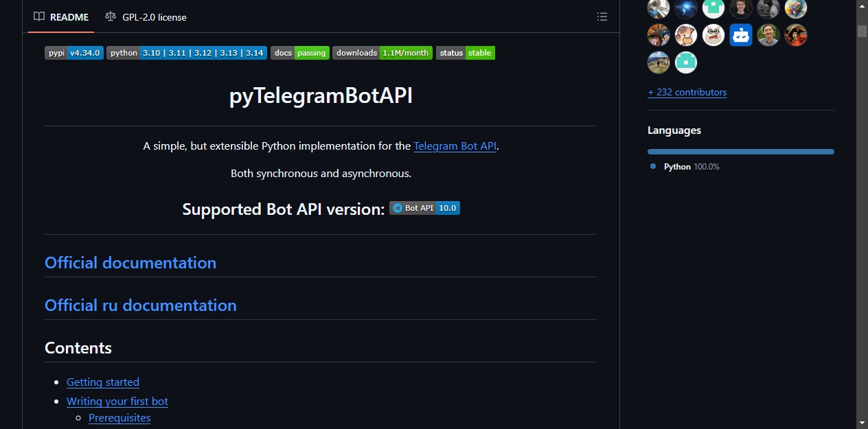Viewport: 868px width, 429px height.
Task: Open the cat at window avatar
Action: click(659, 8)
